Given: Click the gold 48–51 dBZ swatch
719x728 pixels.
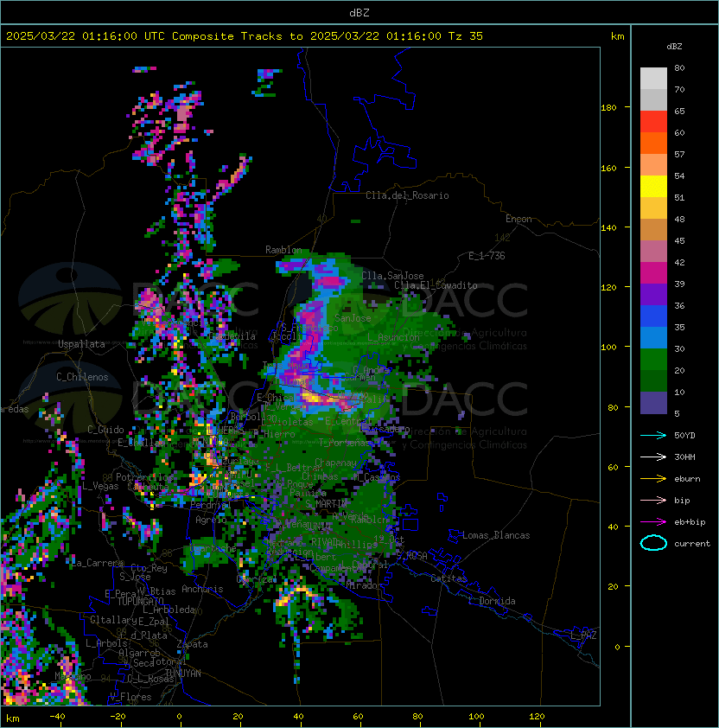Looking at the screenshot, I should [653, 208].
